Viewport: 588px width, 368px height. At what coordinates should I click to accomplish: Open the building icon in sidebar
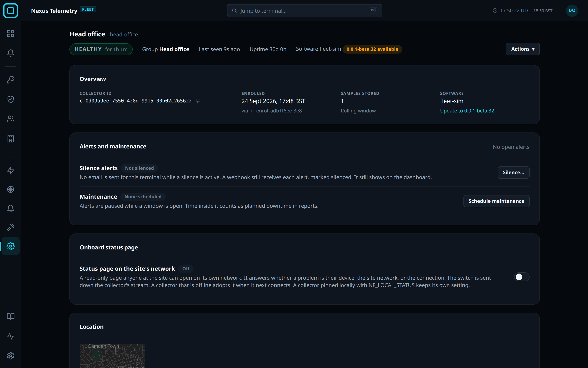(10, 139)
